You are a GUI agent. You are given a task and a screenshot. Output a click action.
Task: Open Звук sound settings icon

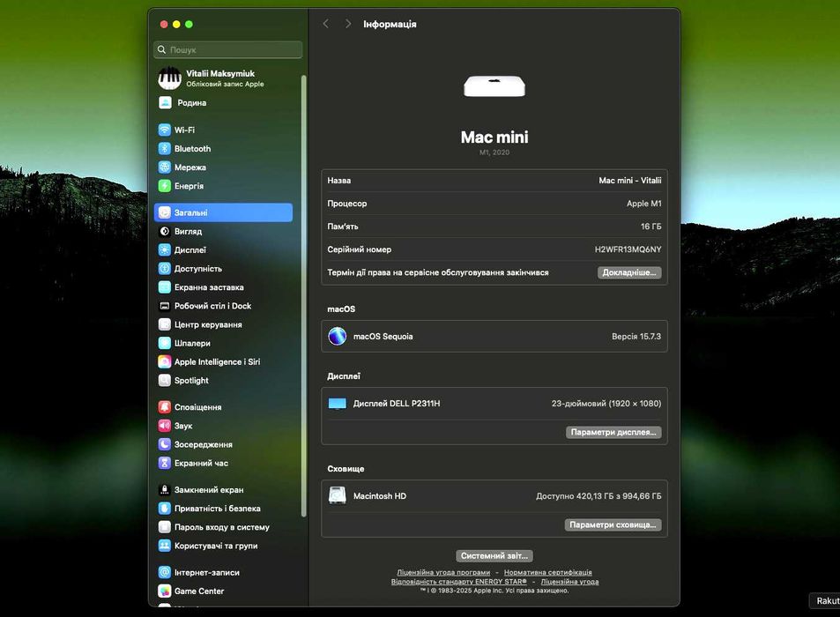(x=165, y=426)
